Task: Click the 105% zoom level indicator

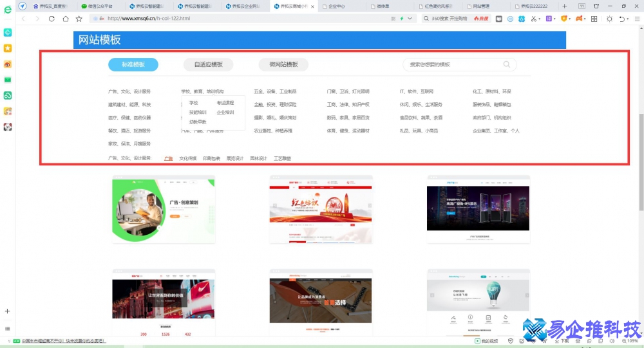Action: coord(630,341)
